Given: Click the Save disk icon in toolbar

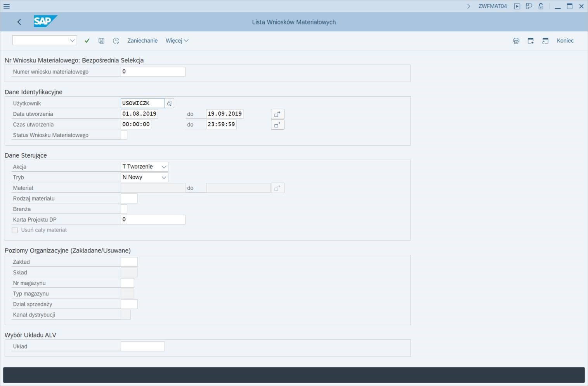Looking at the screenshot, I should (x=101, y=41).
